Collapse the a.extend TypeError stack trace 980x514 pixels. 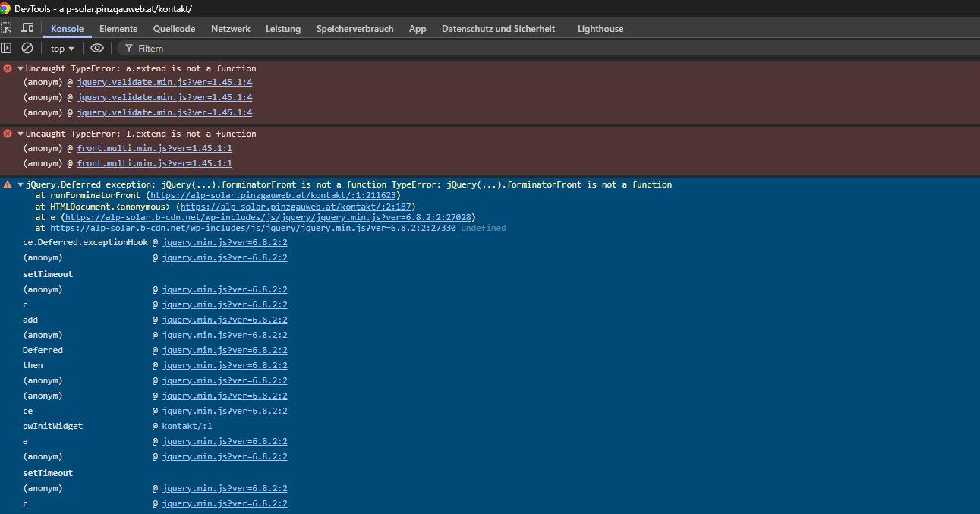pos(20,68)
